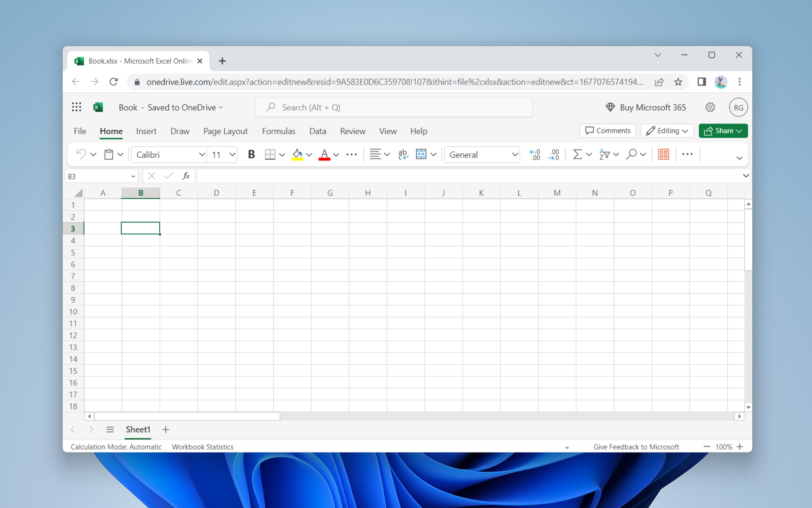This screenshot has height=508, width=812.
Task: Switch to the Data tab
Action: (x=318, y=131)
